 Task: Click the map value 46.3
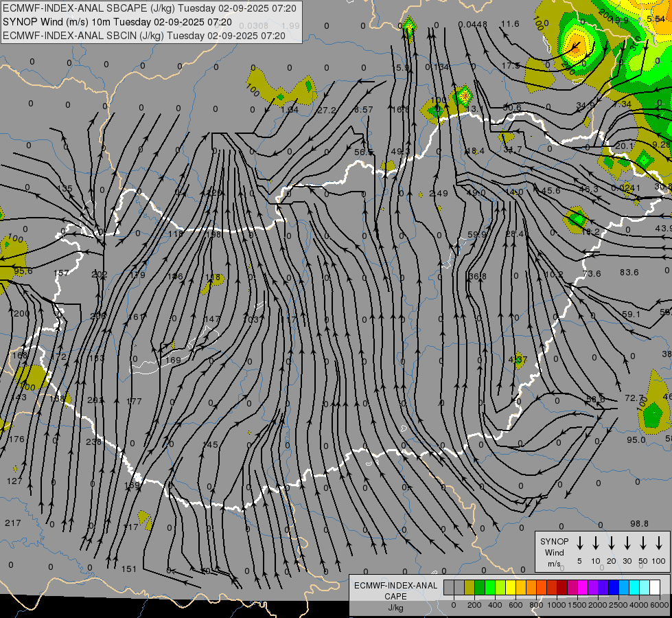(588, 189)
